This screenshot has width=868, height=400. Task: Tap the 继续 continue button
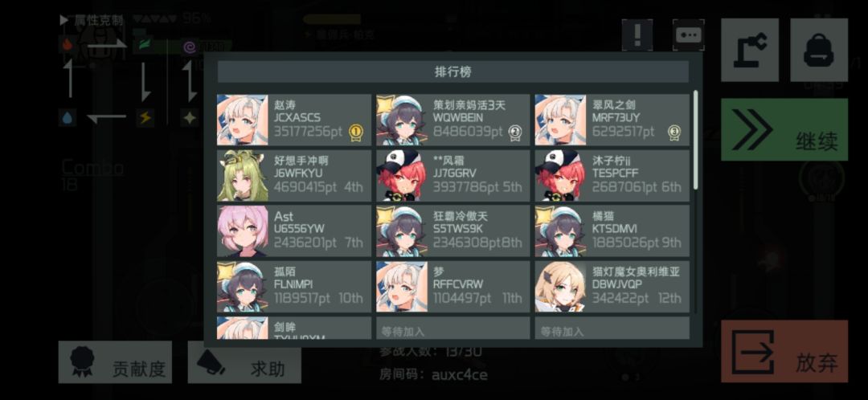click(784, 129)
